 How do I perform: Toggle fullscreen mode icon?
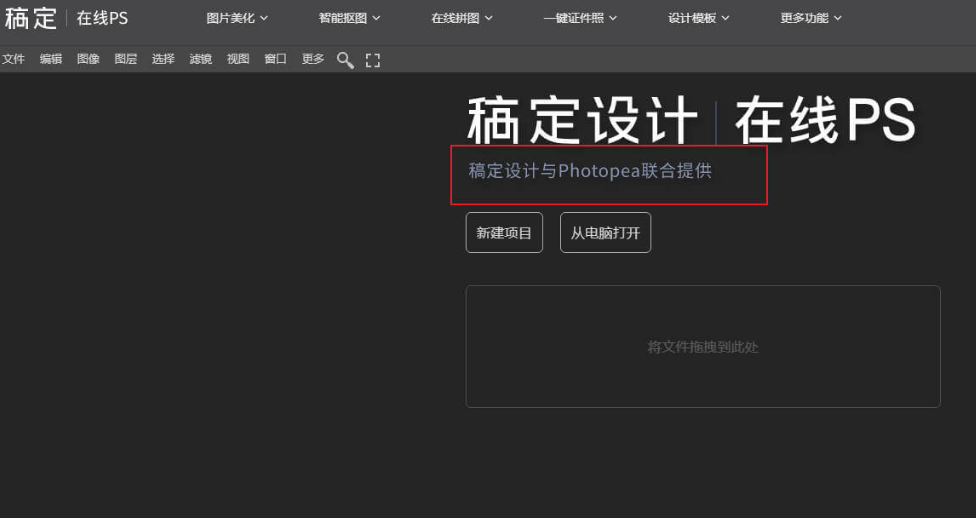[373, 60]
